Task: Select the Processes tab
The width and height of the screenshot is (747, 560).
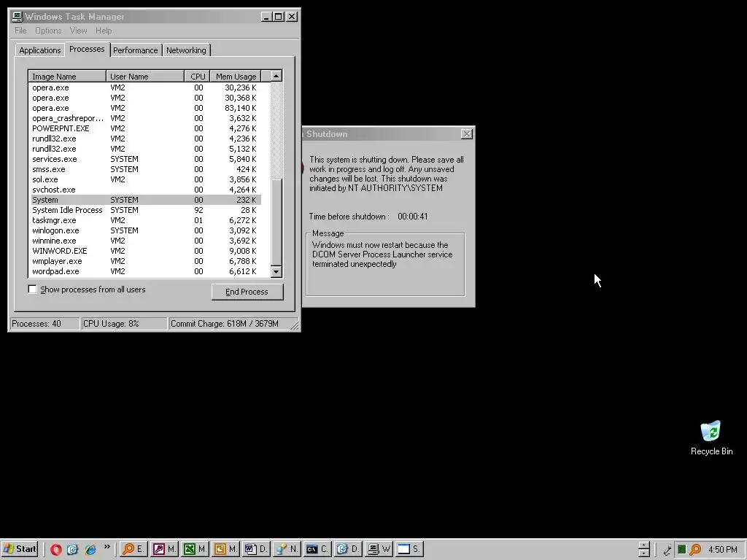Action: (87, 49)
